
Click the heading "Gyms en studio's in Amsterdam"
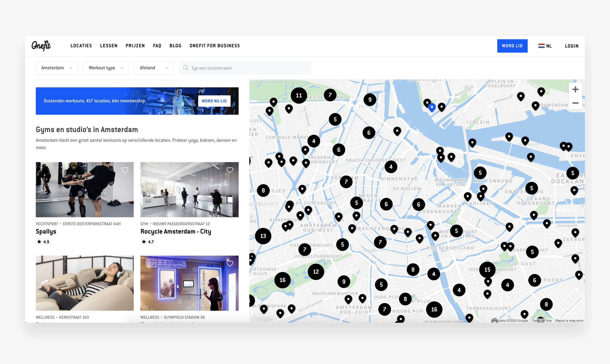coord(87,129)
